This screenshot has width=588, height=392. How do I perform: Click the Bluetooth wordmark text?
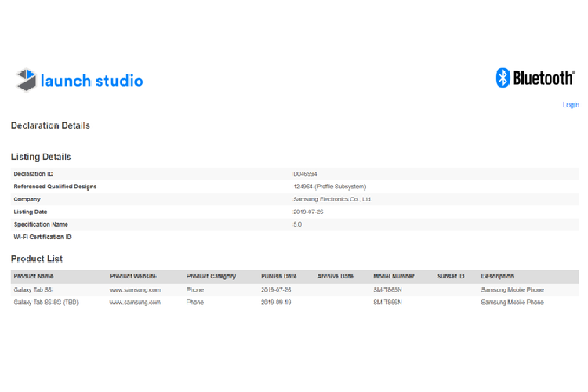(x=544, y=78)
